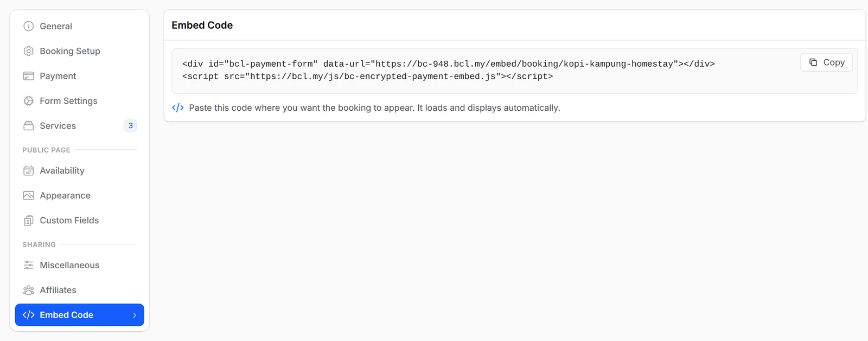Click the script src code line

point(368,77)
